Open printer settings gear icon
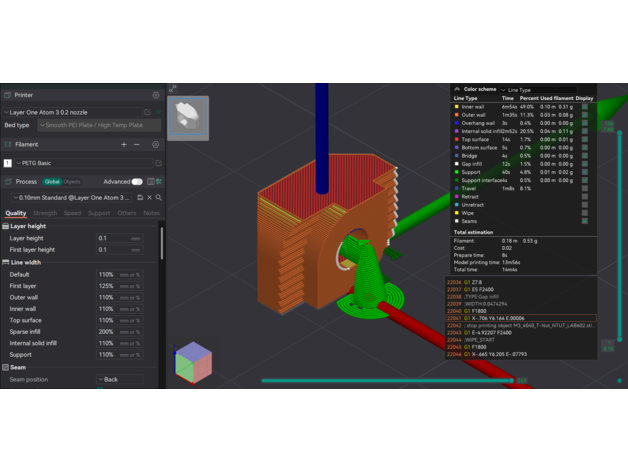This screenshot has width=628, height=472. pos(156,95)
